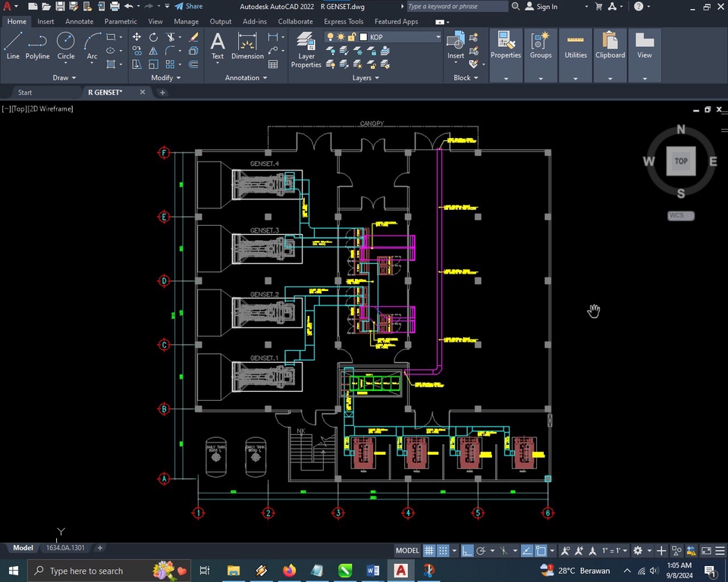The height and width of the screenshot is (582, 728).
Task: Open Layer Properties manager
Action: tap(306, 50)
